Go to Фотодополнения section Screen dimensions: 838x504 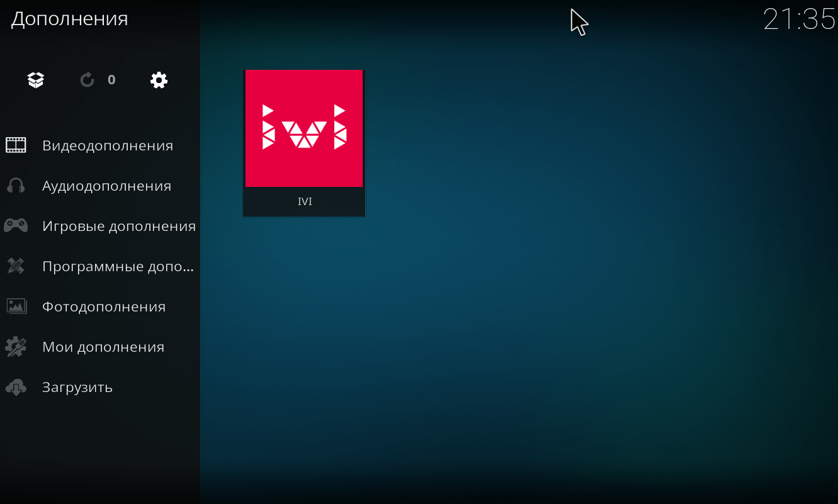[x=104, y=306]
